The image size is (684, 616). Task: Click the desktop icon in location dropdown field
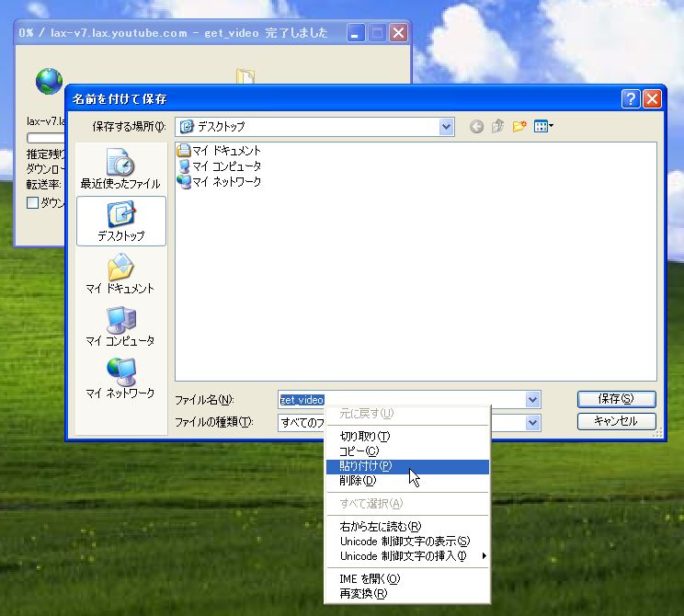point(187,127)
